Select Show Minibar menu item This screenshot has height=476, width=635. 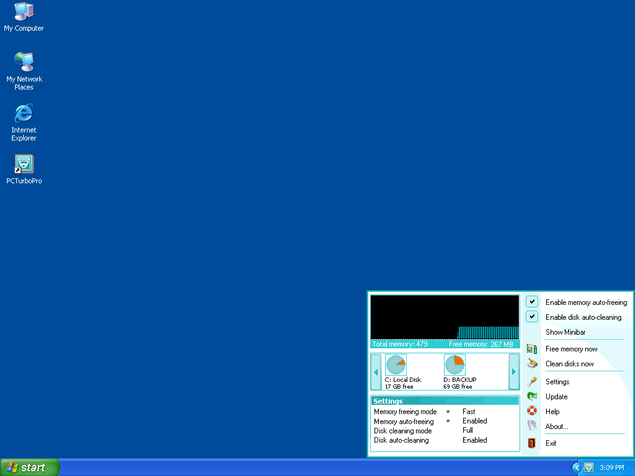pyautogui.click(x=565, y=332)
